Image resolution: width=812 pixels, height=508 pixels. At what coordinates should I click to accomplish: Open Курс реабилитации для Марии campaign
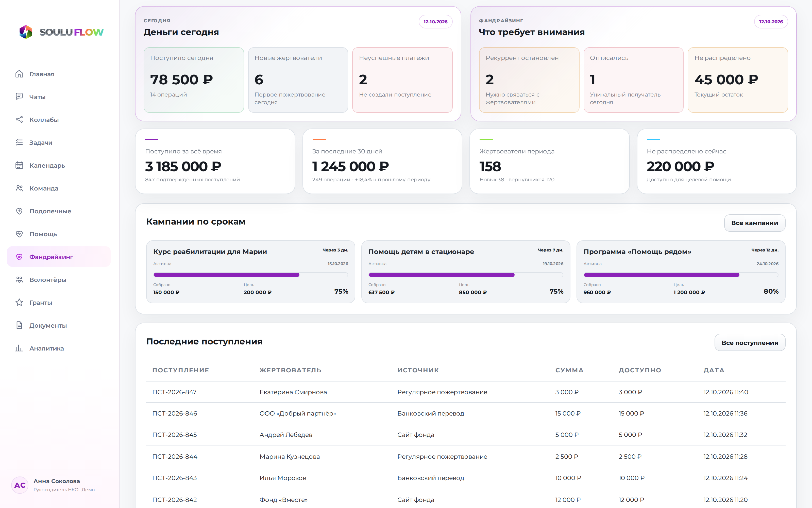(251, 272)
